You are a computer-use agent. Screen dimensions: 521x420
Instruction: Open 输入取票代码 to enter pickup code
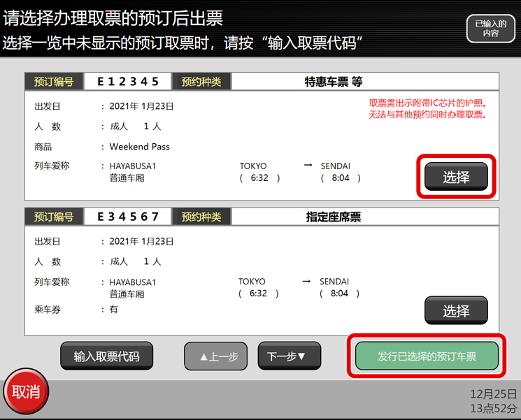coord(106,356)
